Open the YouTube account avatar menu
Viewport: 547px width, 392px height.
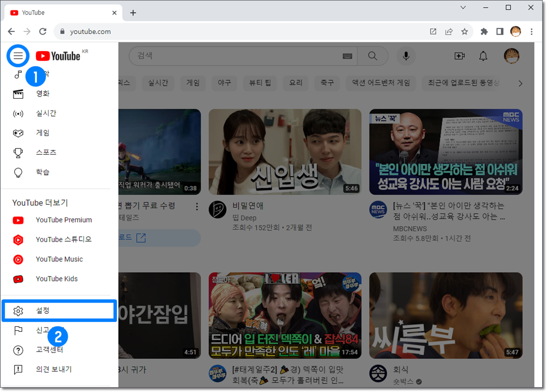511,56
